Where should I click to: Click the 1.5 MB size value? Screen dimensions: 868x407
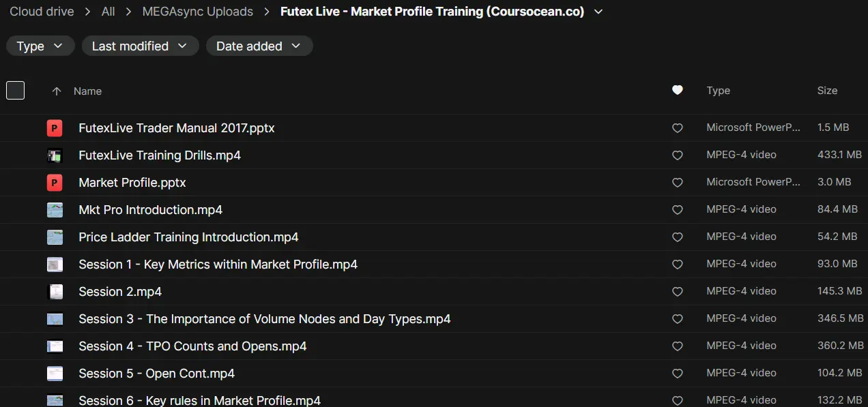833,127
